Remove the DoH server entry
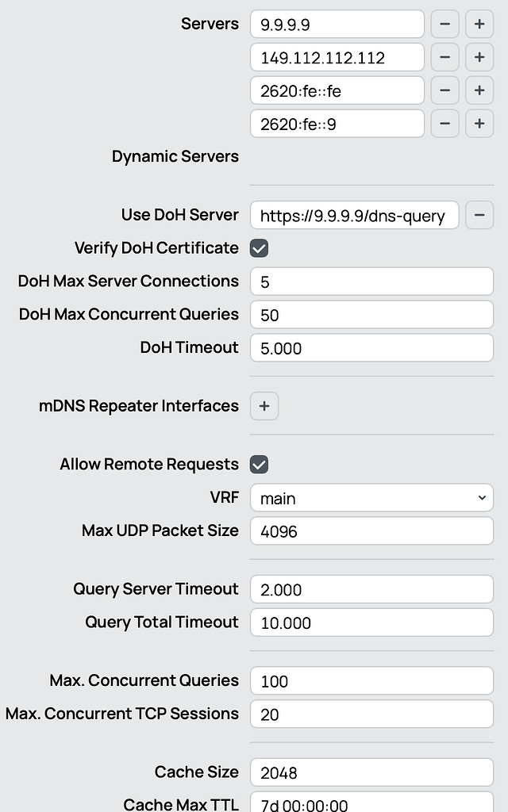508x812 pixels. pos(479,215)
